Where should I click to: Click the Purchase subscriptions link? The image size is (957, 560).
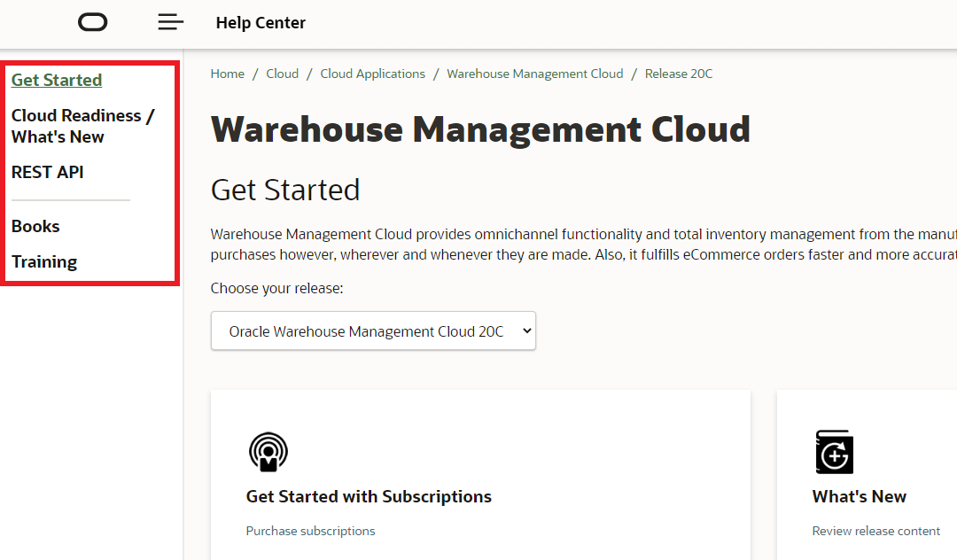tap(311, 531)
